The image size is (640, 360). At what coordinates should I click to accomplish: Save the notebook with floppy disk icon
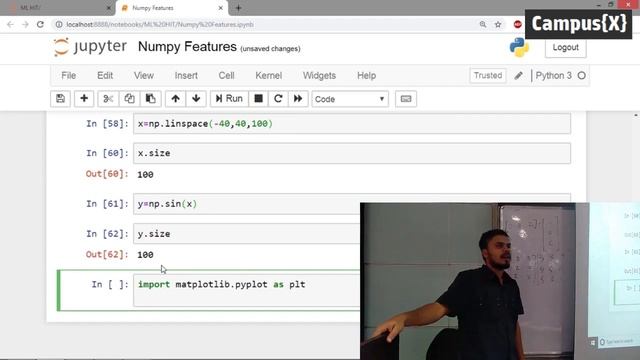(60, 99)
